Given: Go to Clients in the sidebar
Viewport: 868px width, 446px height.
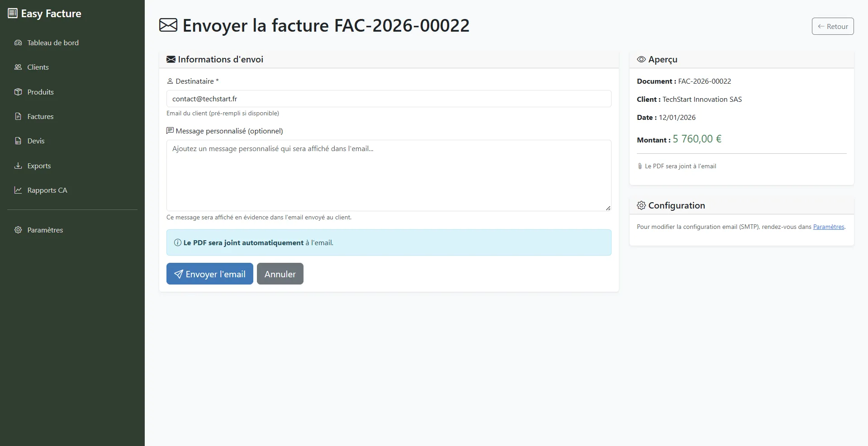Looking at the screenshot, I should click(x=38, y=67).
